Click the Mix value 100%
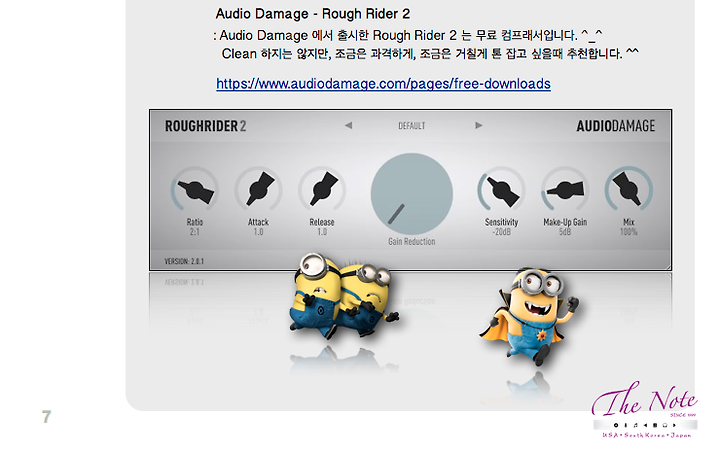The height and width of the screenshot is (451, 720). (629, 232)
